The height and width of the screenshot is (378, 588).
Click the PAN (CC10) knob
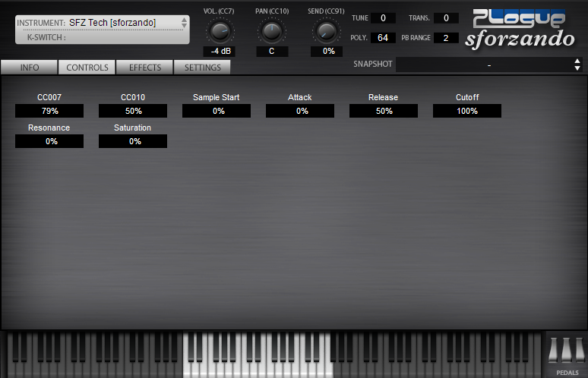click(x=271, y=31)
